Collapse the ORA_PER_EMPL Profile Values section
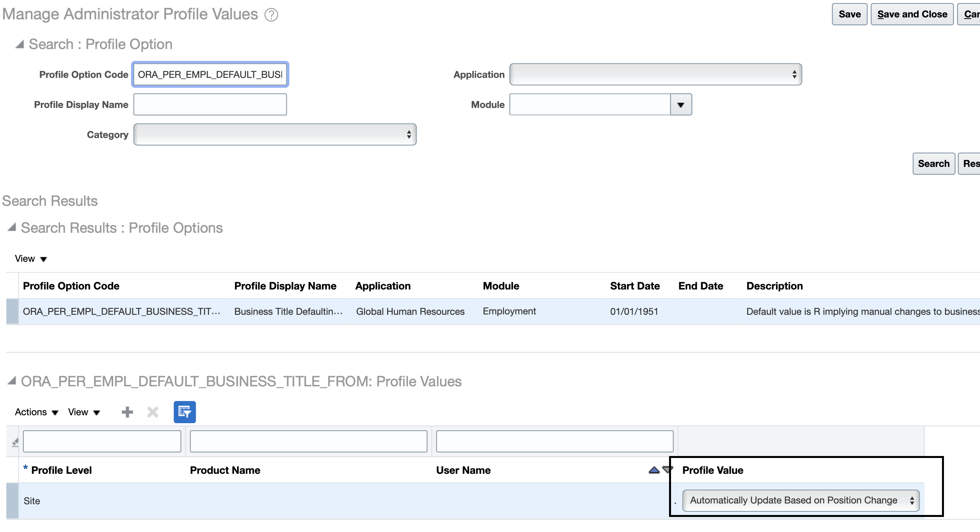Image resolution: width=980 pixels, height=532 pixels. pos(11,381)
